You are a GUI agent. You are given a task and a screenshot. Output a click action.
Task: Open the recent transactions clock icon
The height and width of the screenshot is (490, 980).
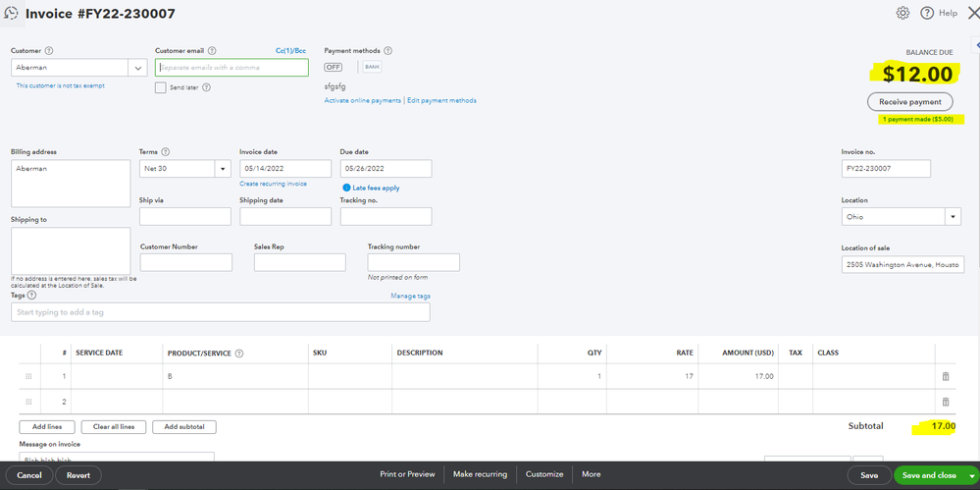point(11,13)
